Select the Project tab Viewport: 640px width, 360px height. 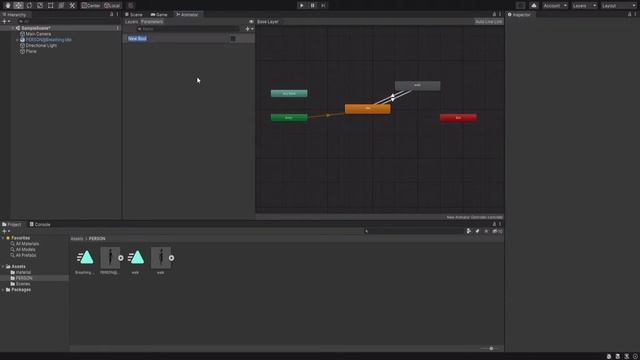pos(12,224)
